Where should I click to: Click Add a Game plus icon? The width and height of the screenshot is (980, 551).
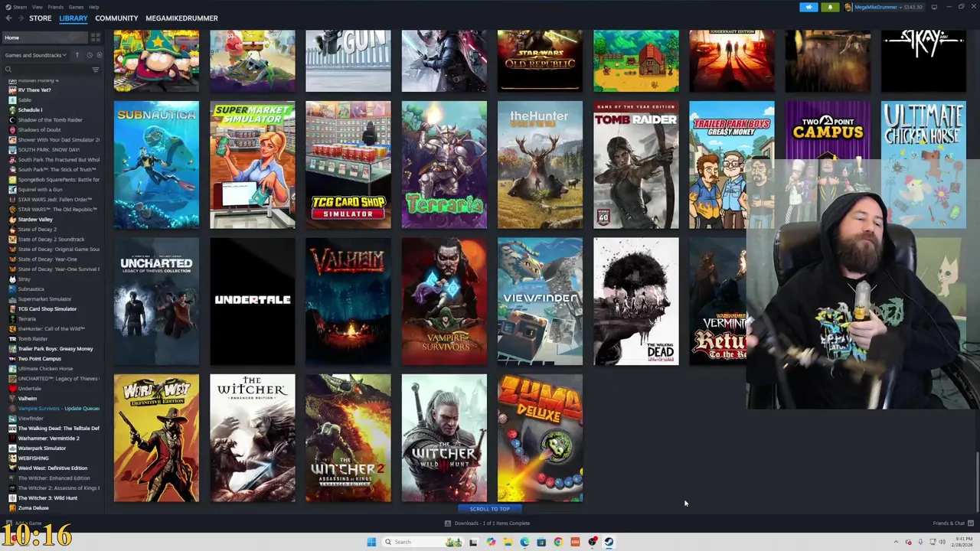[x=8, y=523]
